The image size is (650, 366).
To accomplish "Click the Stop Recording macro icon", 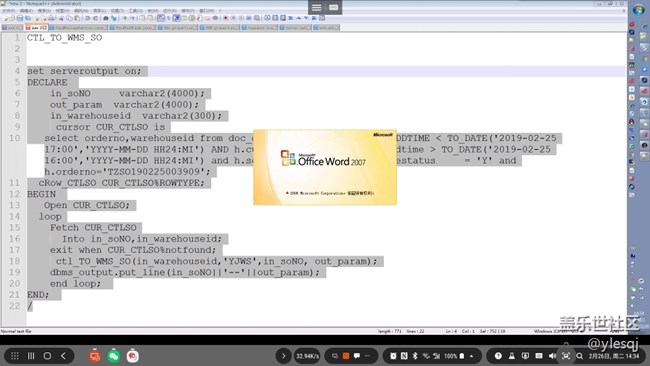I will (233, 18).
